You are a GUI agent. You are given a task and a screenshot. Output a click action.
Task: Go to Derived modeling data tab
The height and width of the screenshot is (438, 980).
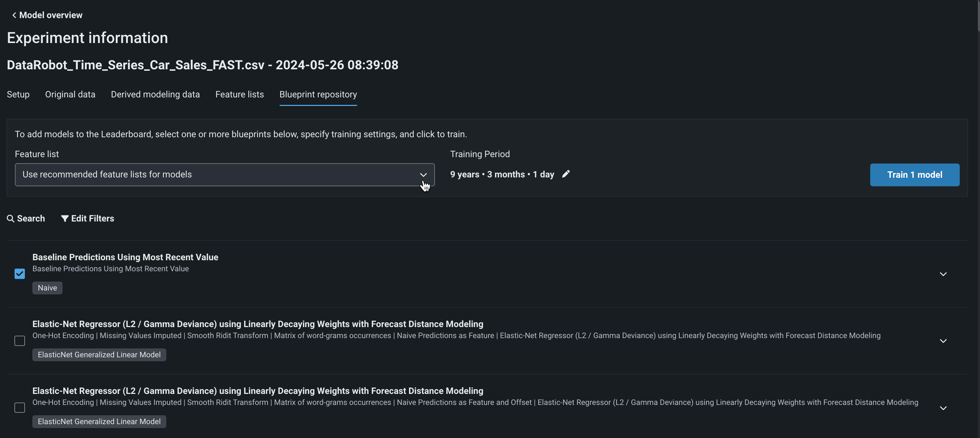155,94
